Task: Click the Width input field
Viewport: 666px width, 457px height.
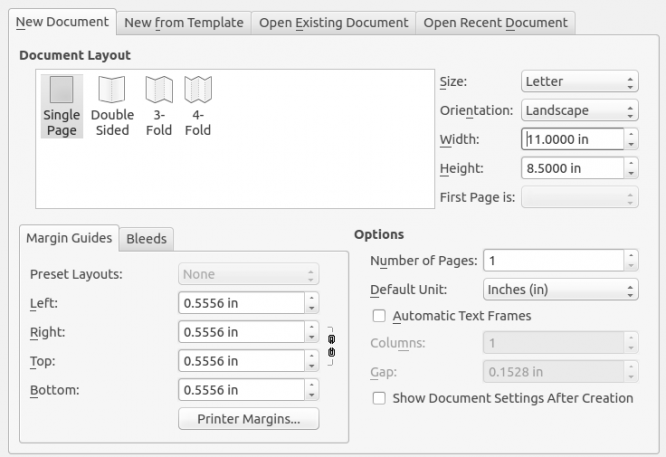Action: click(x=571, y=140)
